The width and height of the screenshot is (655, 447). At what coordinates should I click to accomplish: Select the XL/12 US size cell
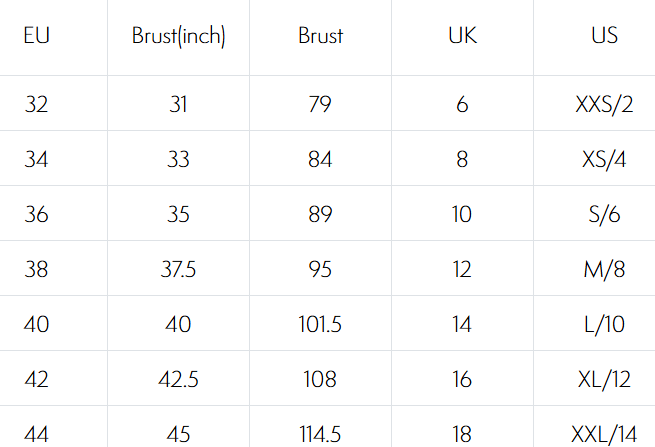point(604,379)
